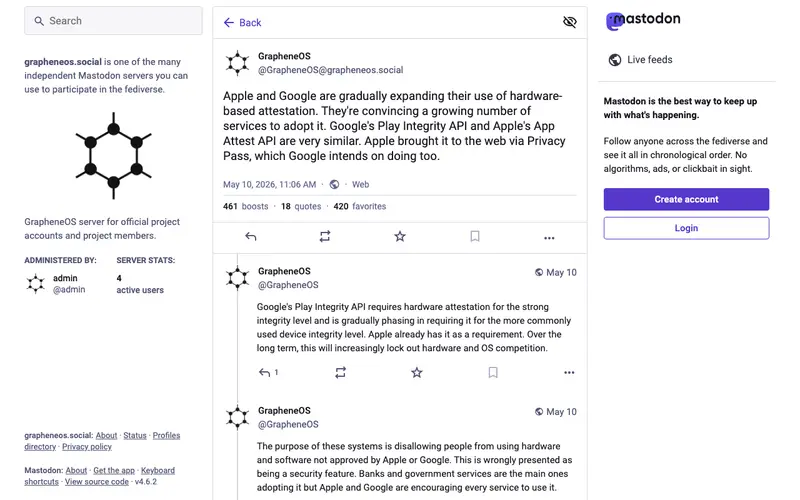Bookmark the main GrapheneOS post
This screenshot has width=800, height=500.
[x=475, y=236]
